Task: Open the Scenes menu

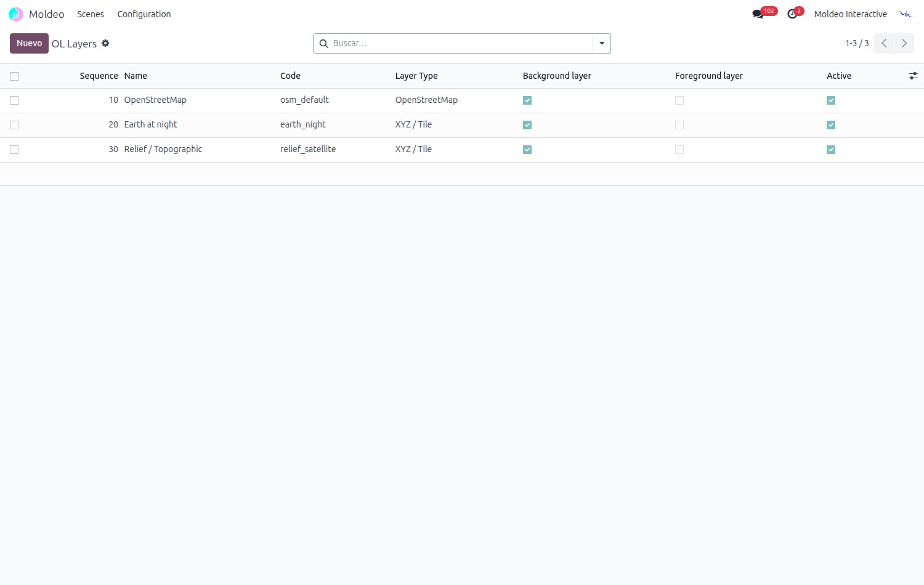Action: [91, 14]
